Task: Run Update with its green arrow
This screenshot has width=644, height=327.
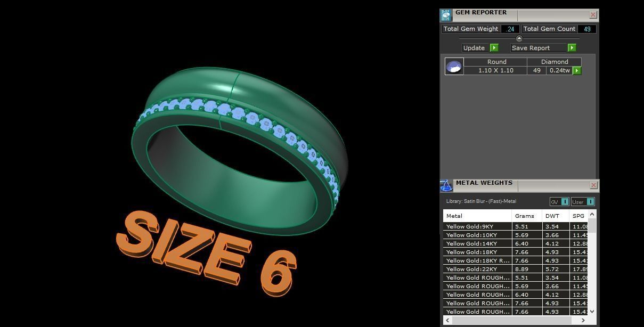Action: pyautogui.click(x=494, y=48)
